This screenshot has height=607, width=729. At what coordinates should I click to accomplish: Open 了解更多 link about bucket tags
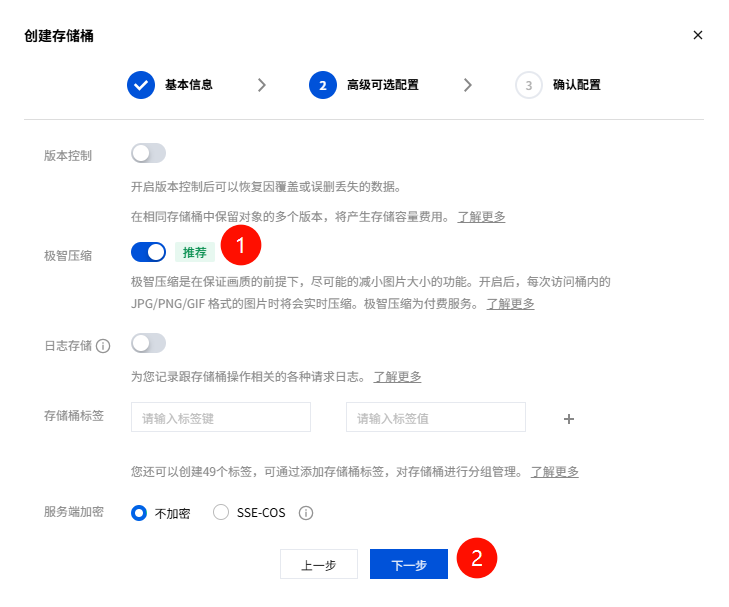click(x=554, y=472)
